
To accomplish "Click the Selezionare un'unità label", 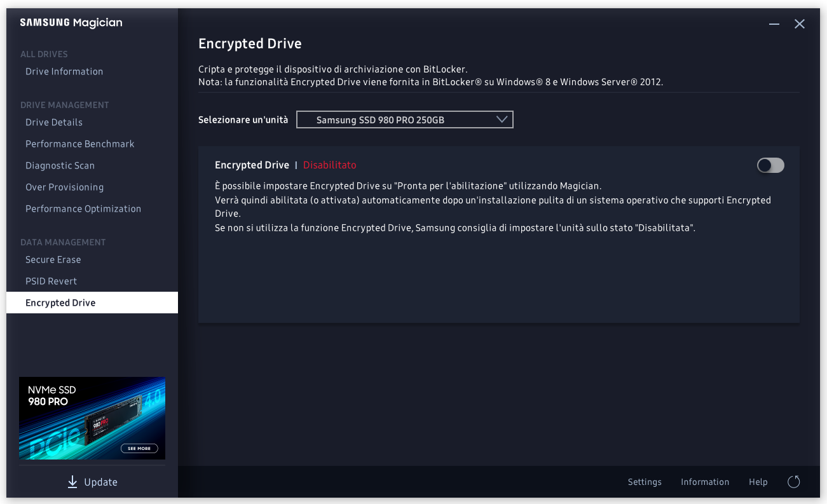I will tap(243, 119).
